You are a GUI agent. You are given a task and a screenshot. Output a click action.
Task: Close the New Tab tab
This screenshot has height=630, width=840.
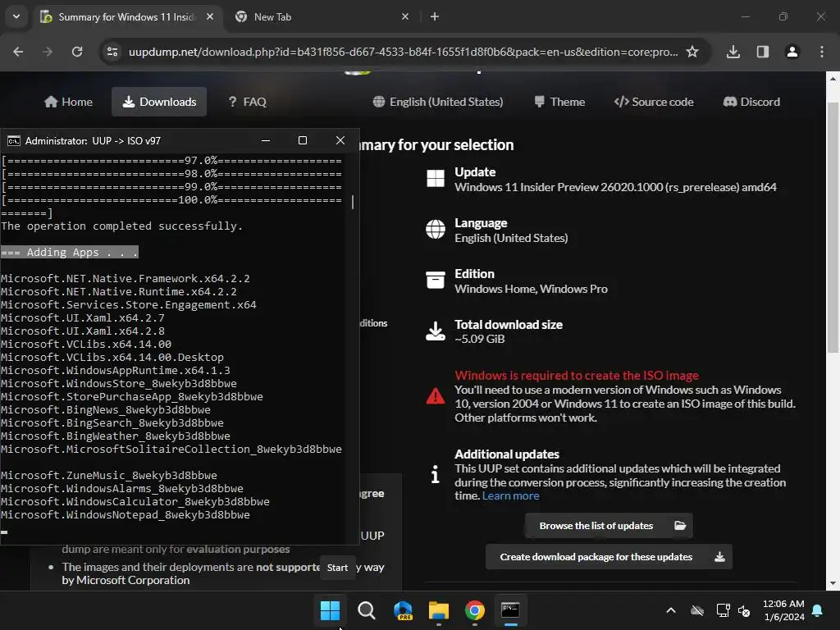[405, 16]
